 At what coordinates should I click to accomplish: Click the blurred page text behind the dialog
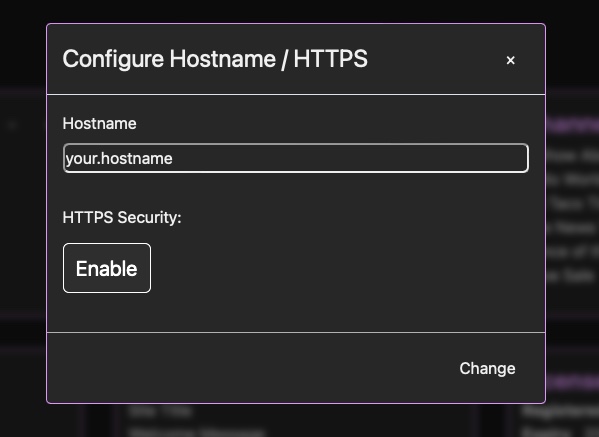point(572,214)
